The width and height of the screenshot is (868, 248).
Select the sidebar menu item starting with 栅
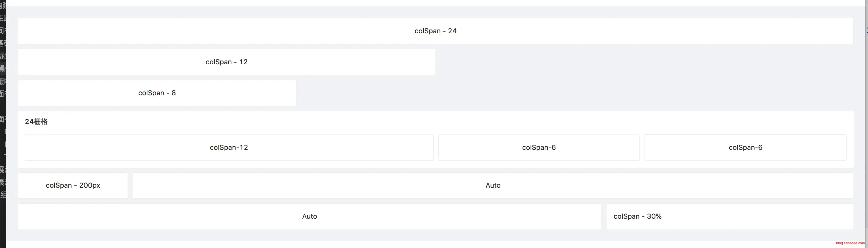point(3,81)
